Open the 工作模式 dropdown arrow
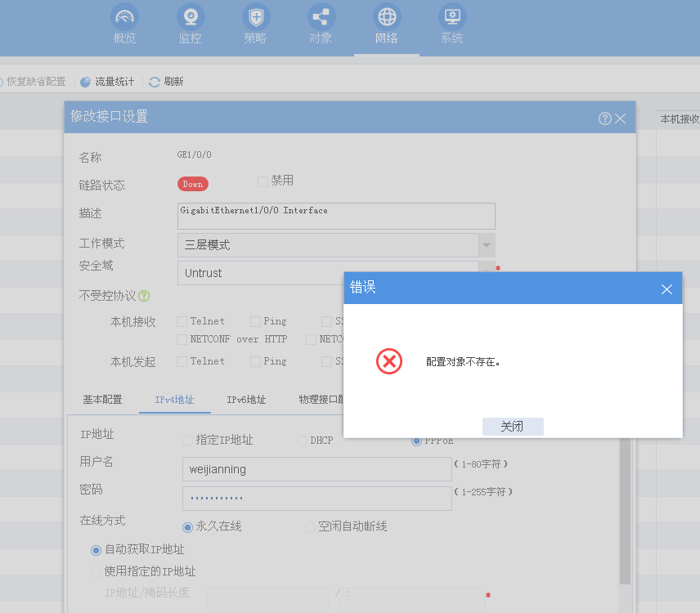700x613 pixels. [x=487, y=245]
